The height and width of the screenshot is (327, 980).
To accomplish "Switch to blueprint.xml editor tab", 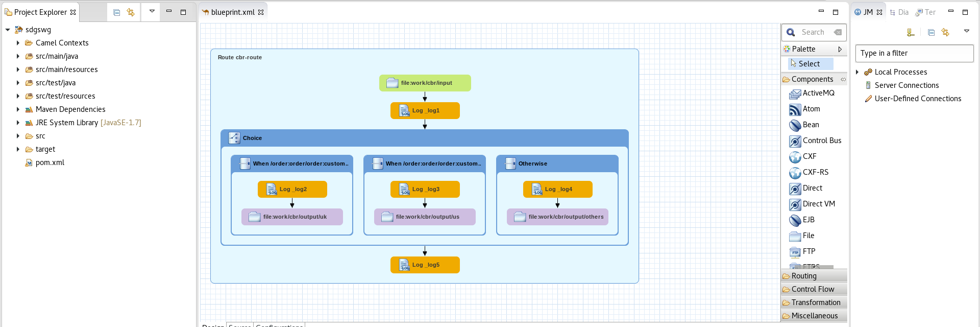I will (233, 12).
